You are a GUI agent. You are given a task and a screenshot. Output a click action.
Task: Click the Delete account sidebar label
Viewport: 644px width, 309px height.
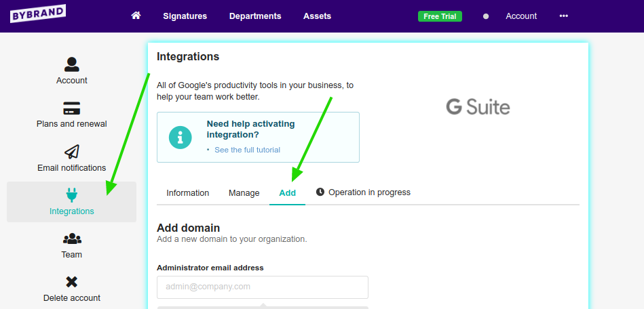click(72, 298)
